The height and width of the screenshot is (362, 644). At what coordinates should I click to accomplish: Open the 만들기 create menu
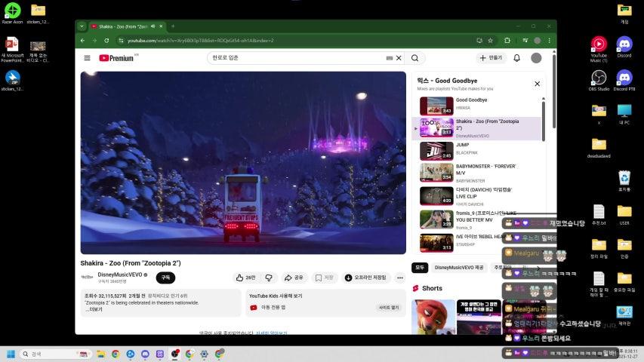(491, 58)
